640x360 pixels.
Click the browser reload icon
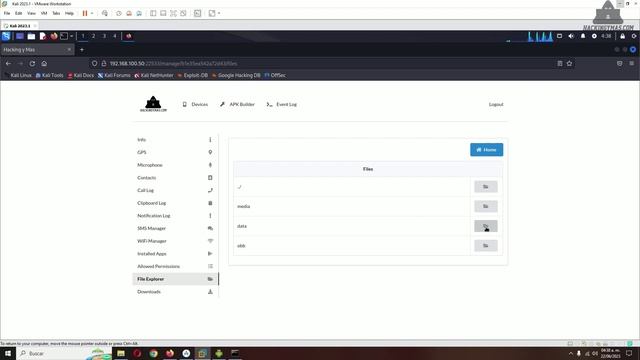(32, 64)
